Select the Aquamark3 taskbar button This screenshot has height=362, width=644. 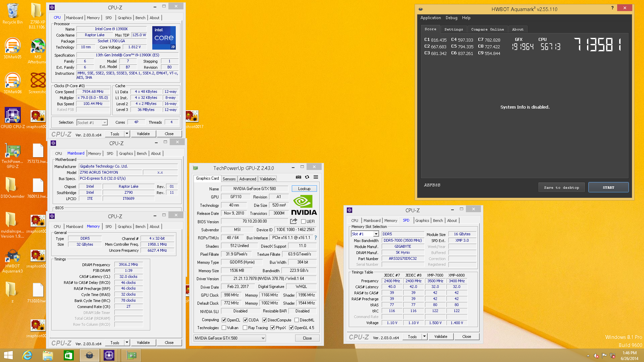(x=90, y=355)
